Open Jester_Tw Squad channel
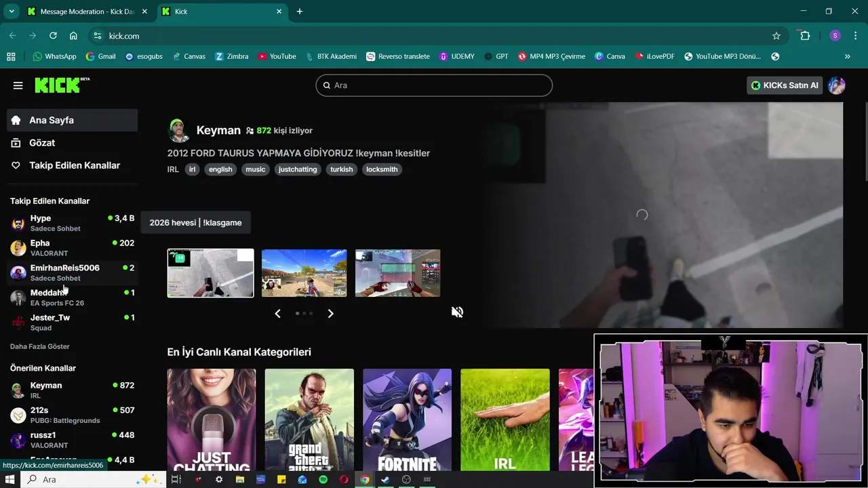This screenshot has width=868, height=488. tap(73, 323)
